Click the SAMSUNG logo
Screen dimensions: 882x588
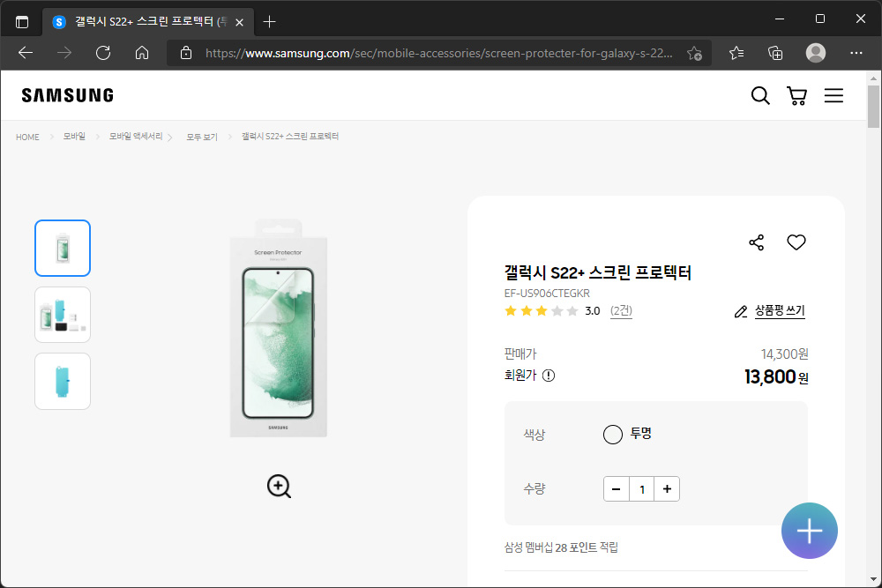[68, 95]
